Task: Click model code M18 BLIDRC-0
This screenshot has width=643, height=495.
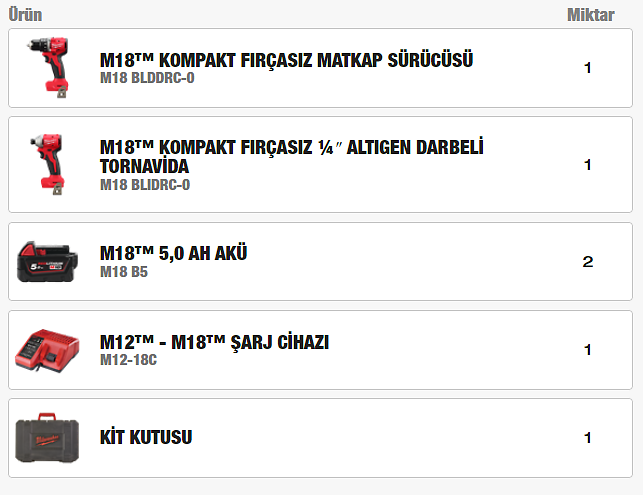Action: pos(145,184)
